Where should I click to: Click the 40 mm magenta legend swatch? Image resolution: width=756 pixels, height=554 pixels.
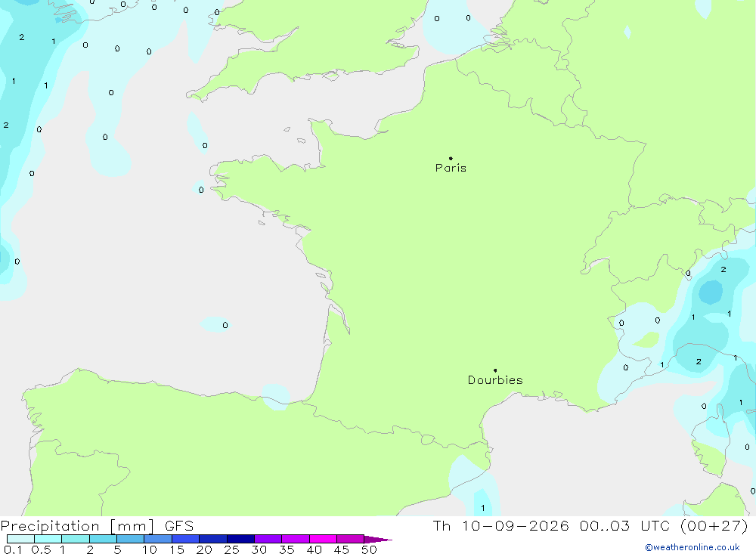(323, 539)
